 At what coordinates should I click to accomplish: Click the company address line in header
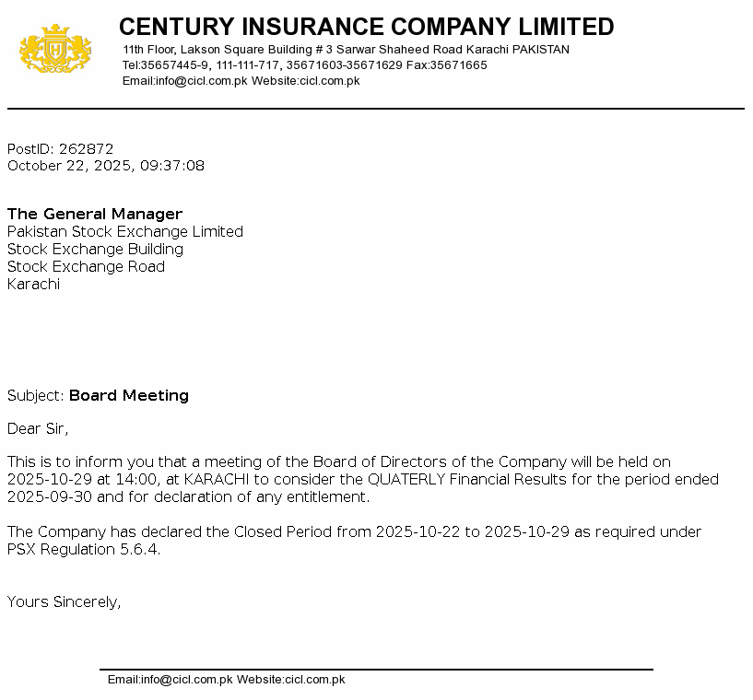[346, 50]
